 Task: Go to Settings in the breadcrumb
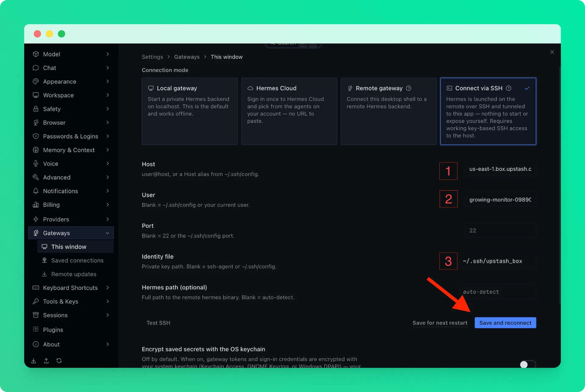click(x=152, y=57)
